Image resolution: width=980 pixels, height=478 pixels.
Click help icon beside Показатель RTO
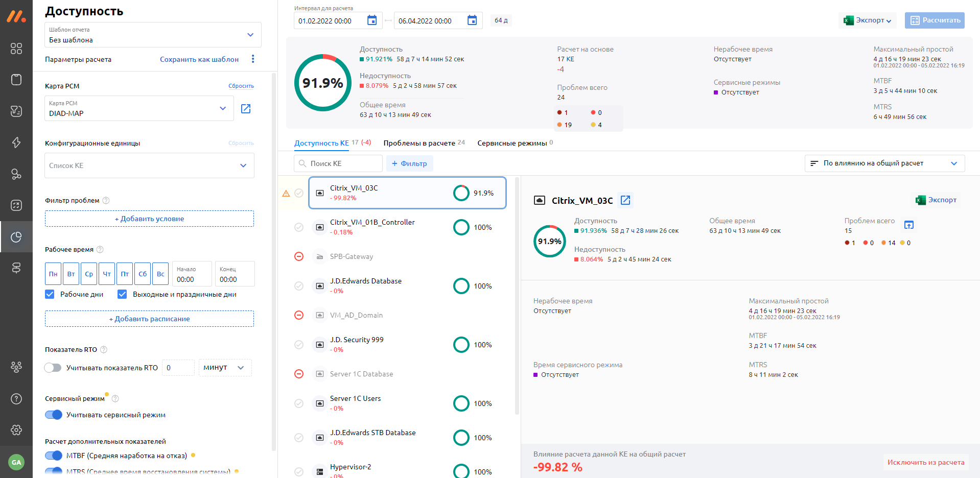pyautogui.click(x=104, y=350)
